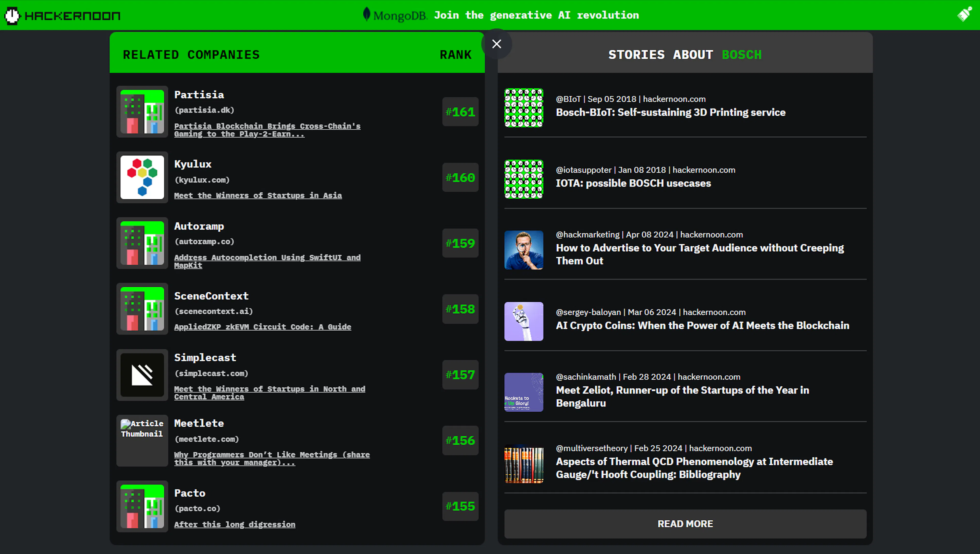Open the After this long digression link
Image resolution: width=980 pixels, height=554 pixels.
click(x=235, y=524)
